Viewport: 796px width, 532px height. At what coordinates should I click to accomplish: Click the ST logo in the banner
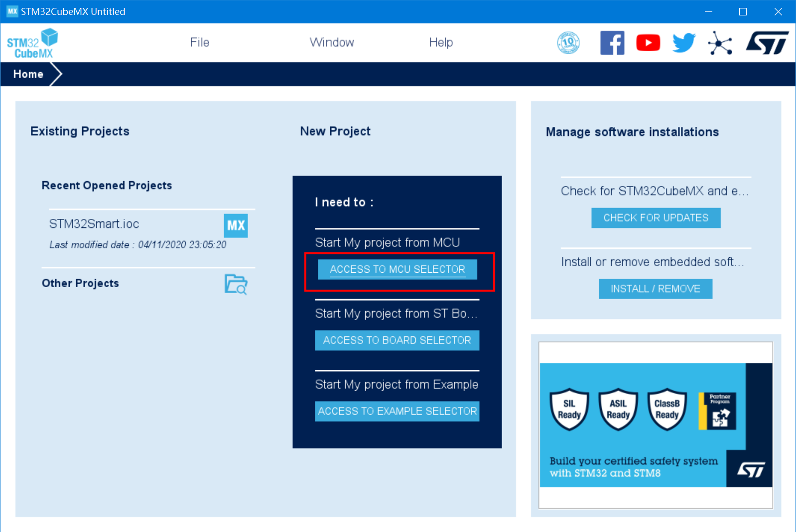751,470
